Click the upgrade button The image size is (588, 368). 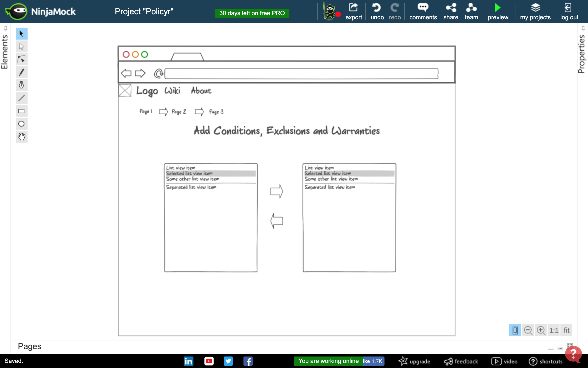coord(414,361)
